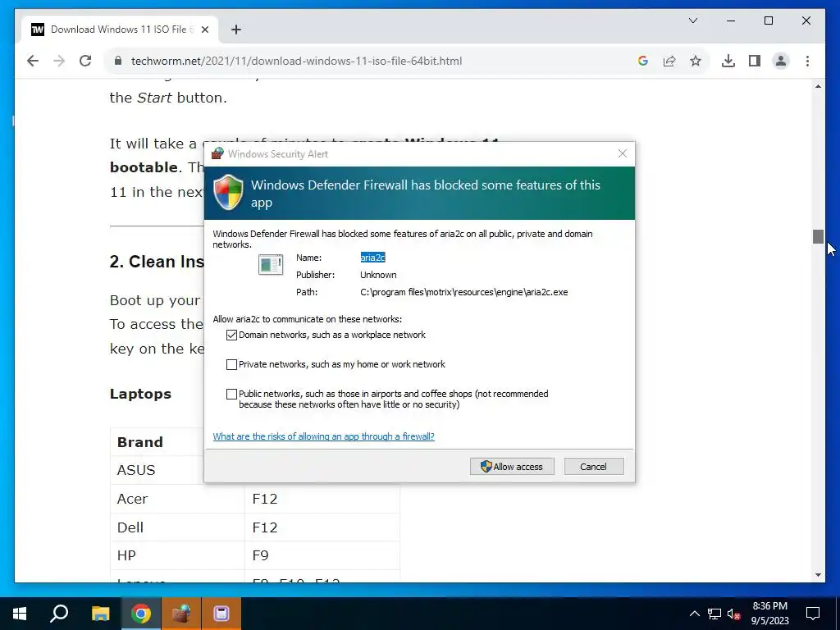Viewport: 840px width, 630px height.
Task: Show hidden tray icons chevron
Action: pos(694,614)
